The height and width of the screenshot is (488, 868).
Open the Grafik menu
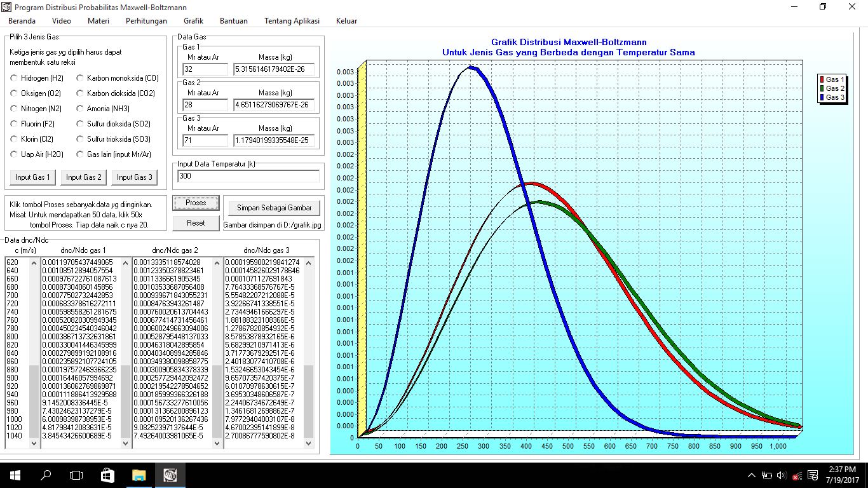click(x=193, y=21)
